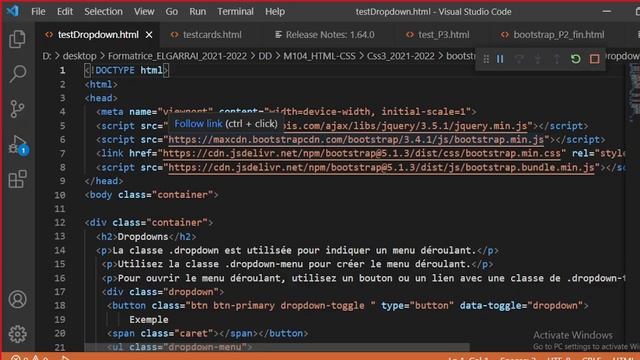640x360 pixels.
Task: Click the D: breadcrumb segment
Action: [47, 56]
